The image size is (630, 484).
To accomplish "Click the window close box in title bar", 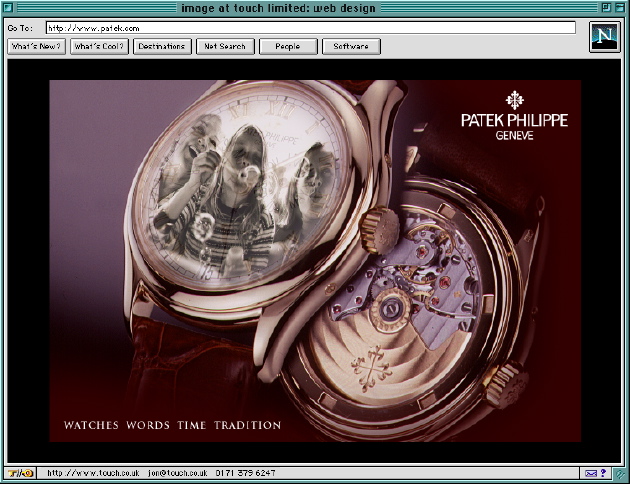I will point(8,8).
